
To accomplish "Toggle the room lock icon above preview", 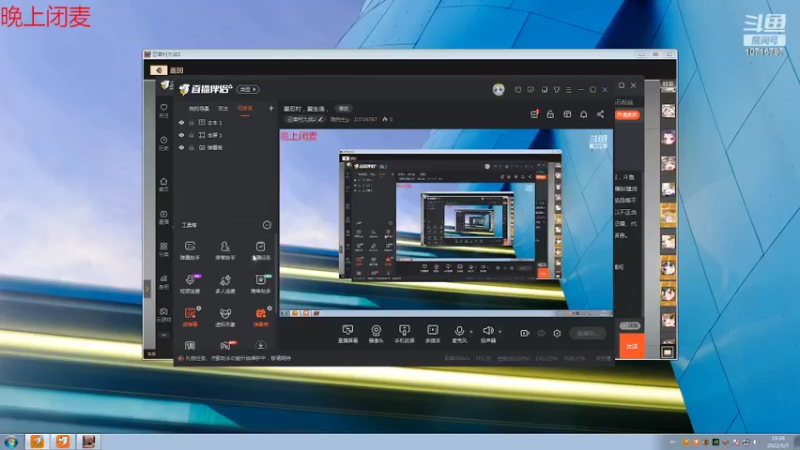I will pyautogui.click(x=551, y=114).
